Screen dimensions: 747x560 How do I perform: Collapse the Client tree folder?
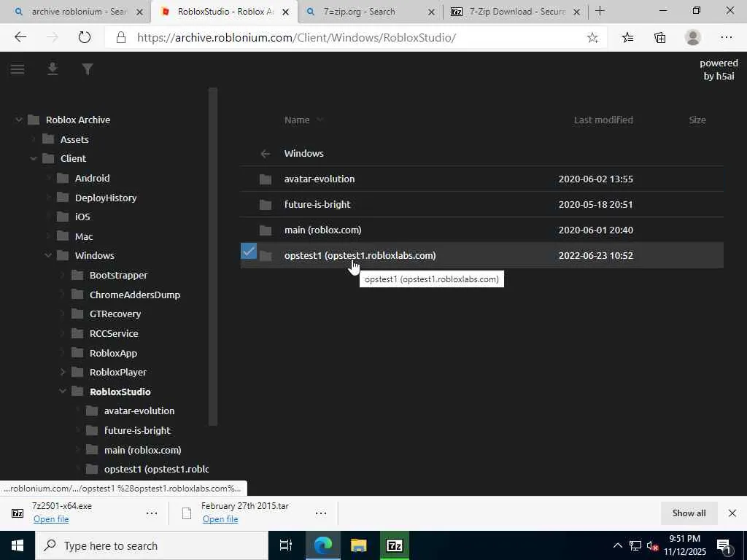(x=34, y=158)
